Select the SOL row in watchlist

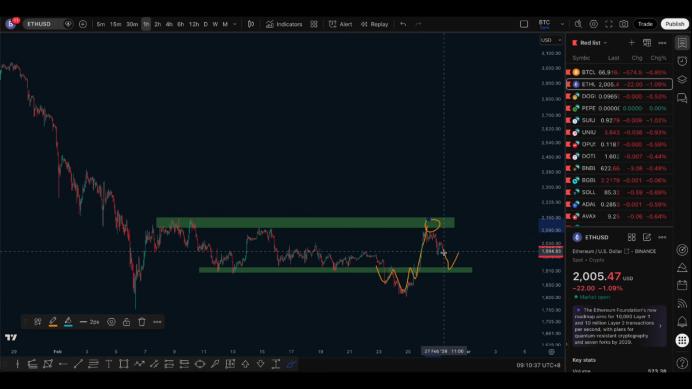click(619, 193)
